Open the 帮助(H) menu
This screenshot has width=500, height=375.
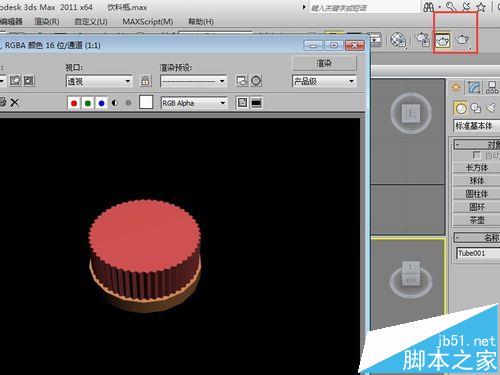(201, 22)
